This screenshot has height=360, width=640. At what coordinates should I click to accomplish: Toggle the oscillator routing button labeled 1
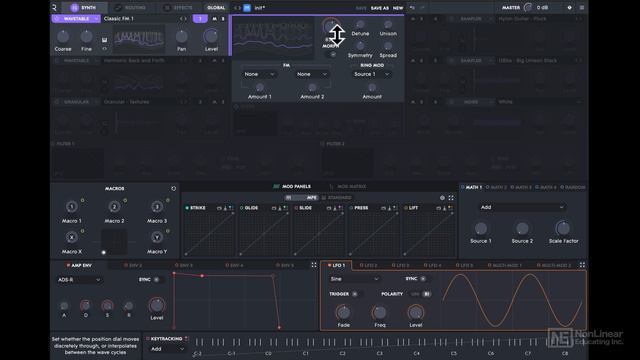click(x=200, y=19)
